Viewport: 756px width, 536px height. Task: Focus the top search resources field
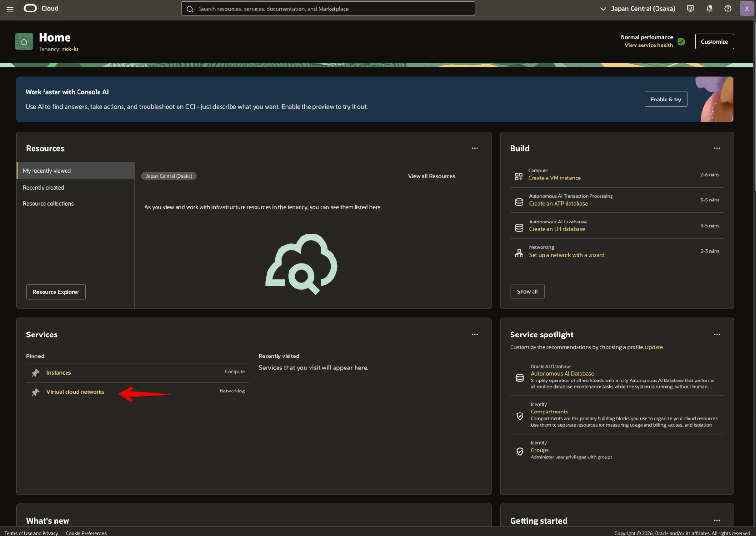(x=328, y=9)
